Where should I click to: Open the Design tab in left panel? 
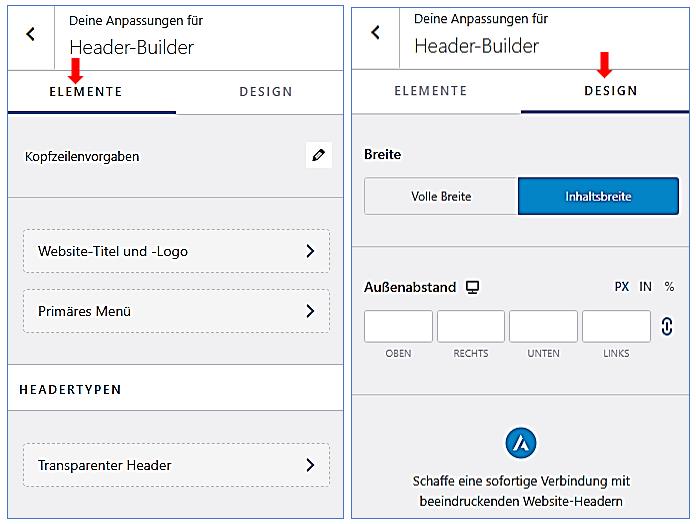(x=266, y=92)
